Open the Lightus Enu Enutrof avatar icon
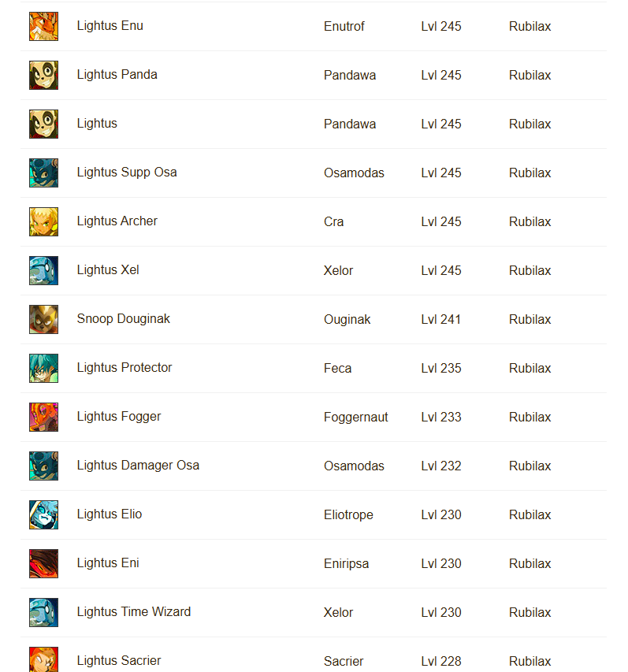The image size is (628, 672). click(43, 26)
